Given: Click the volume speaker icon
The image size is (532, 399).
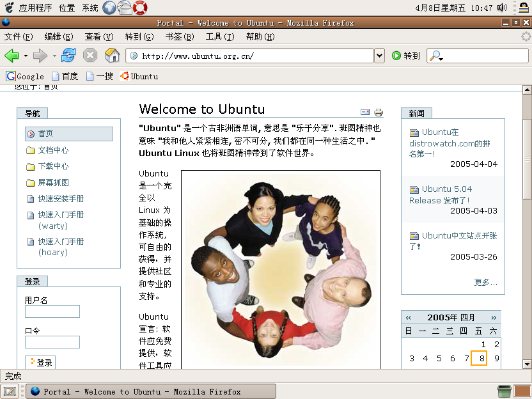Looking at the screenshot, I should (502, 8).
